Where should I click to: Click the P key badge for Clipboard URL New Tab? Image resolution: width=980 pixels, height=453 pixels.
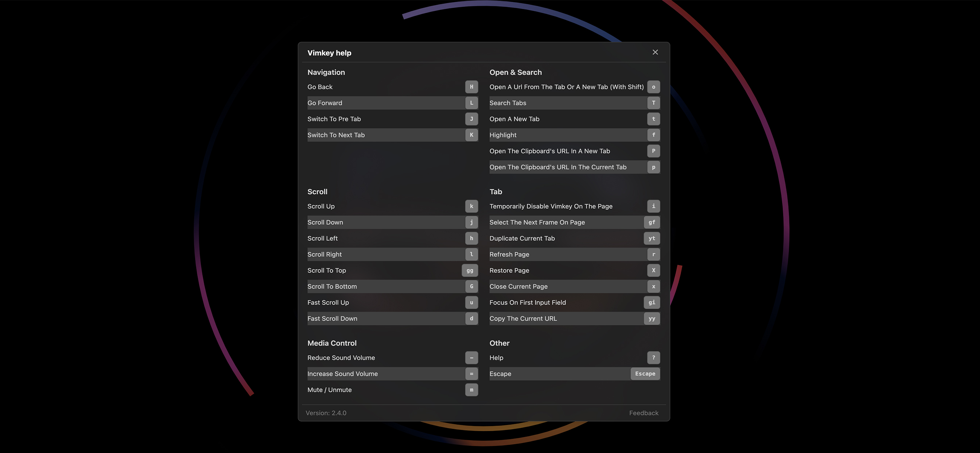[x=654, y=151]
